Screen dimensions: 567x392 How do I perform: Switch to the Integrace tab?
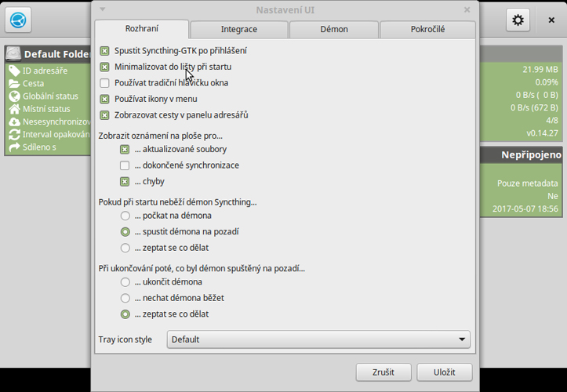[239, 30]
